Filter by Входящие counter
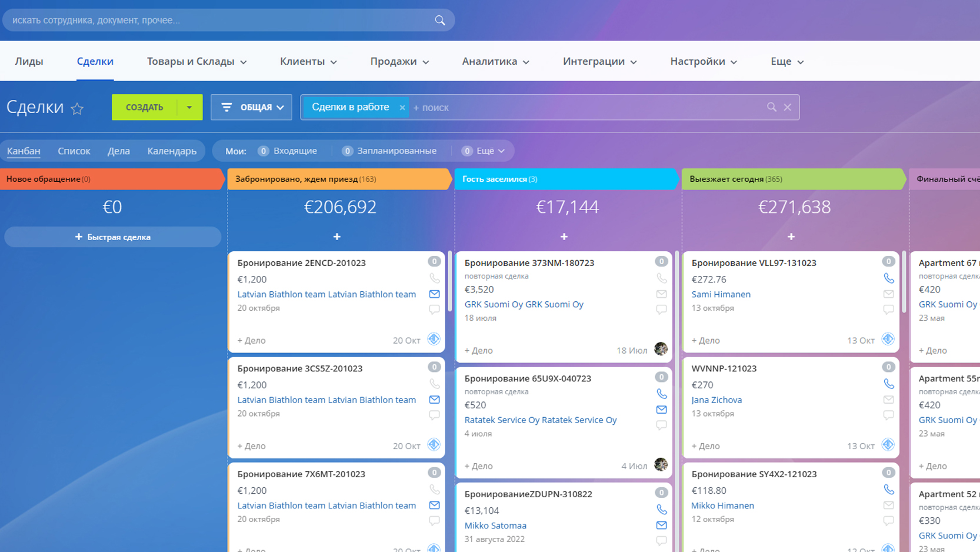This screenshot has width=980, height=552. pos(287,151)
